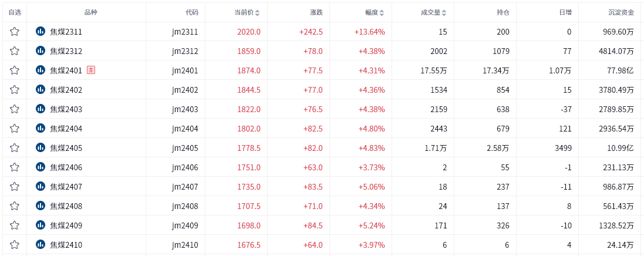Open the 焦煤2402 contract link
This screenshot has height=256, width=644.
click(x=66, y=90)
